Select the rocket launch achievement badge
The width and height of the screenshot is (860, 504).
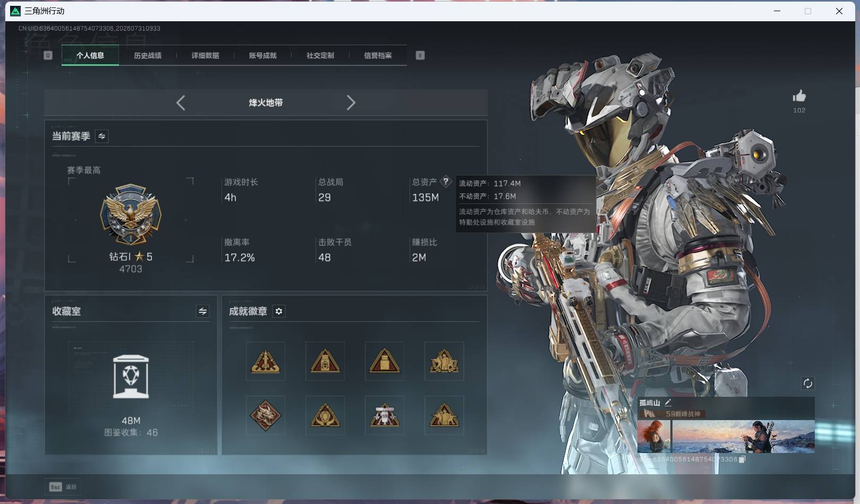(x=266, y=361)
